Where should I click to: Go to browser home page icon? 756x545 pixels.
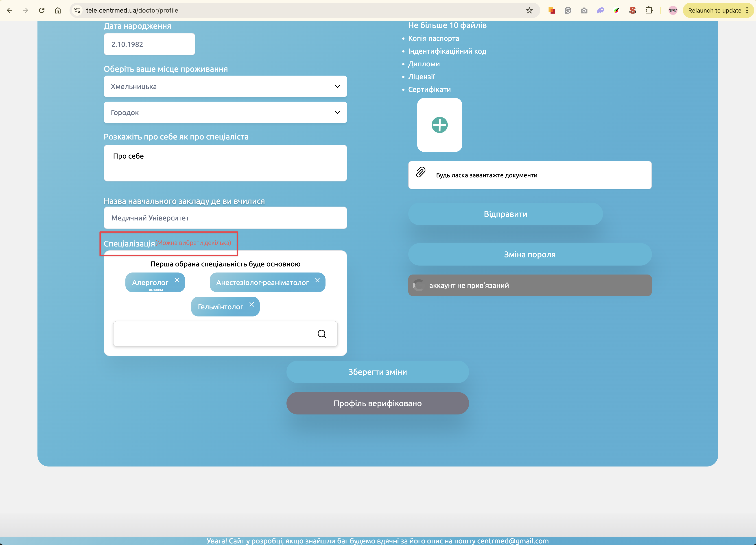point(58,10)
